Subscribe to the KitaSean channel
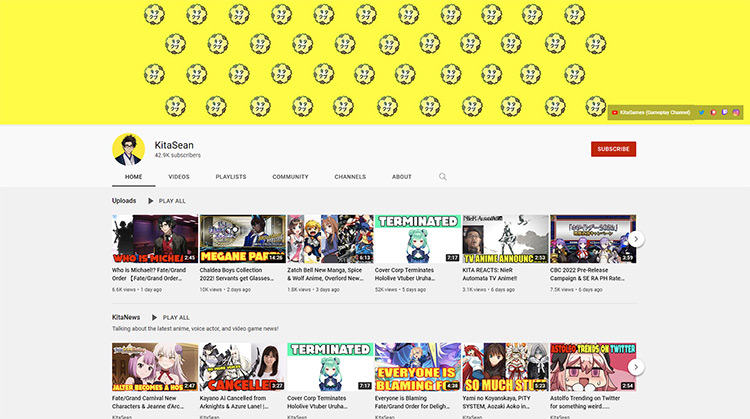750x419 pixels. [613, 149]
